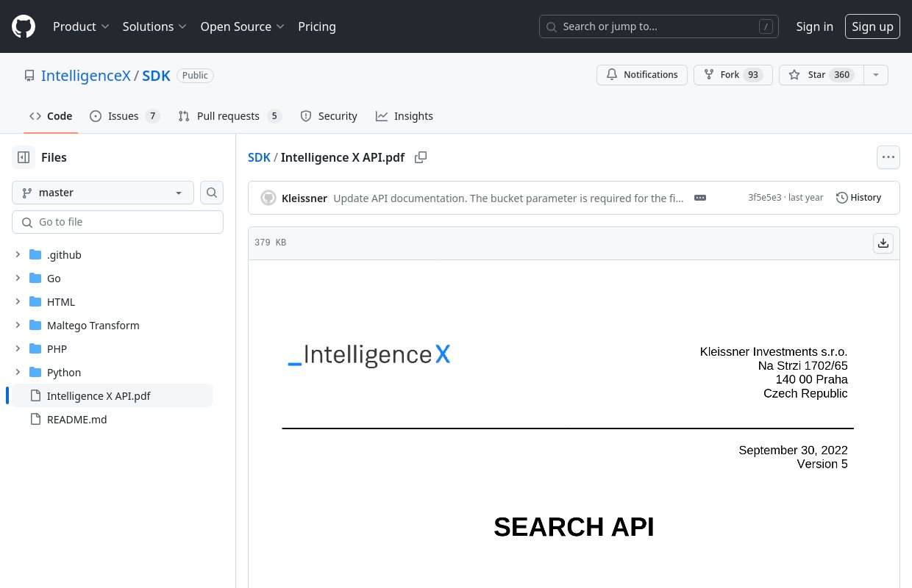Open the HTML folder icon
This screenshot has height=588, width=912.
pos(35,302)
